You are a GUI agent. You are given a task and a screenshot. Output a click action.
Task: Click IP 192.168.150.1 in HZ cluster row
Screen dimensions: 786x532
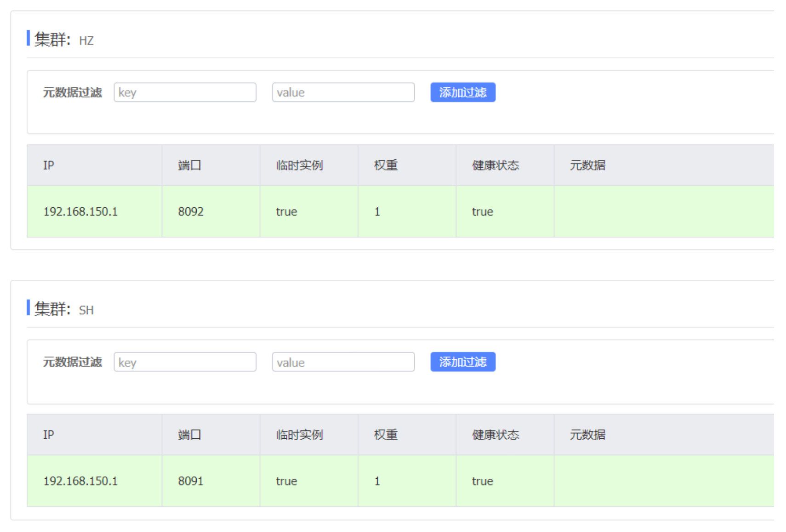tap(80, 212)
